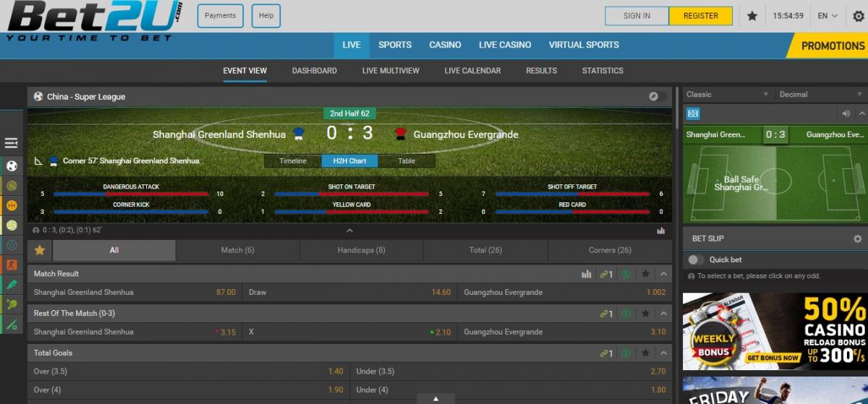868x404 pixels.
Task: Show the Table tab in scoreboard
Action: coord(407,161)
